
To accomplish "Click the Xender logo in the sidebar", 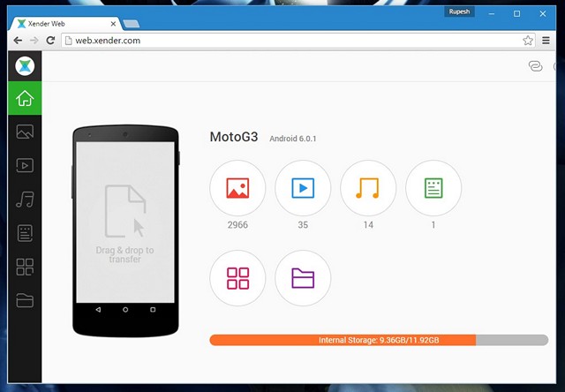I will pos(25,66).
